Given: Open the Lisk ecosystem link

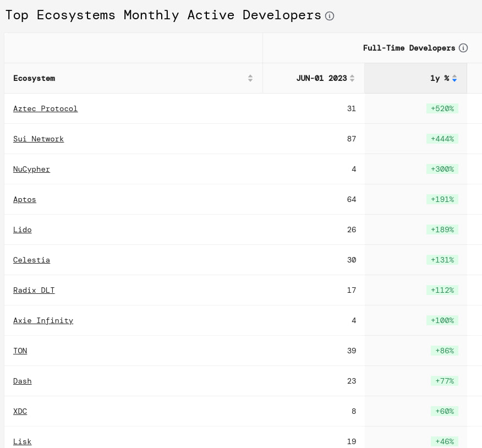Looking at the screenshot, I should point(23,441).
